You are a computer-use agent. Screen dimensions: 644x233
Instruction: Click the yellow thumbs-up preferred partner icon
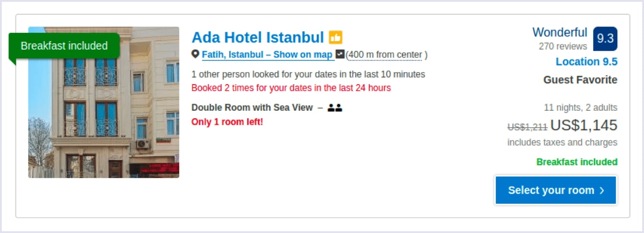coord(335,38)
